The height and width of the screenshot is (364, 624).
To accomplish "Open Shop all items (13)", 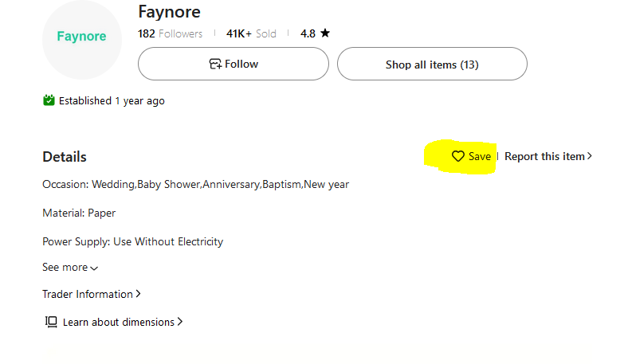I will point(432,65).
